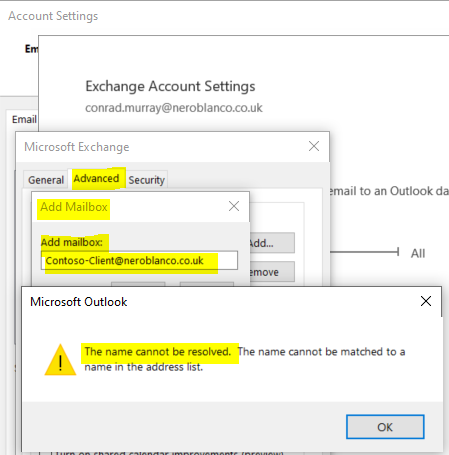The height and width of the screenshot is (455, 449).
Task: Switch to the General tab
Action: tap(46, 180)
